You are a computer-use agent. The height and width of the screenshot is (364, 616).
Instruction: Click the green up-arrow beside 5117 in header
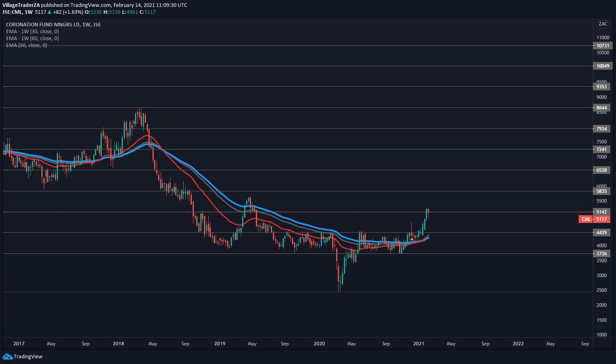(x=50, y=12)
